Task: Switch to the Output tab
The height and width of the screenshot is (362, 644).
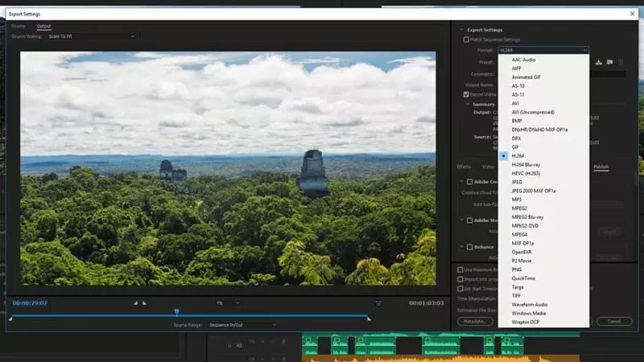Action: 44,26
